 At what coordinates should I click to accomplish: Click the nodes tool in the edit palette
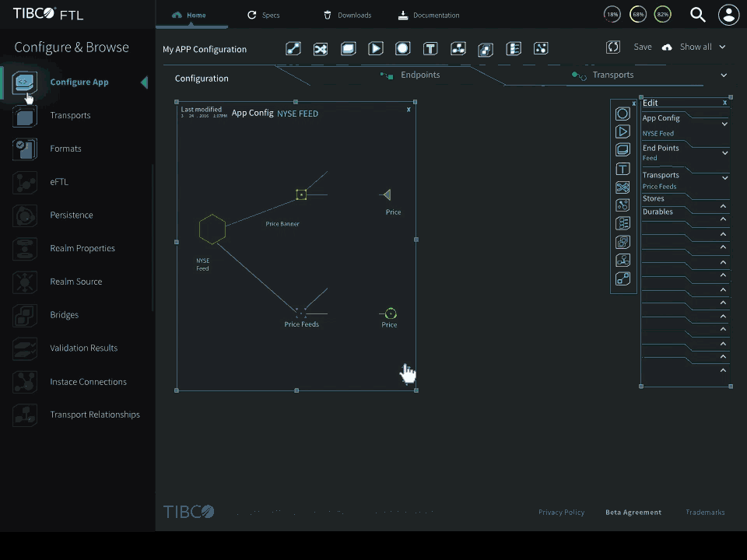point(622,205)
